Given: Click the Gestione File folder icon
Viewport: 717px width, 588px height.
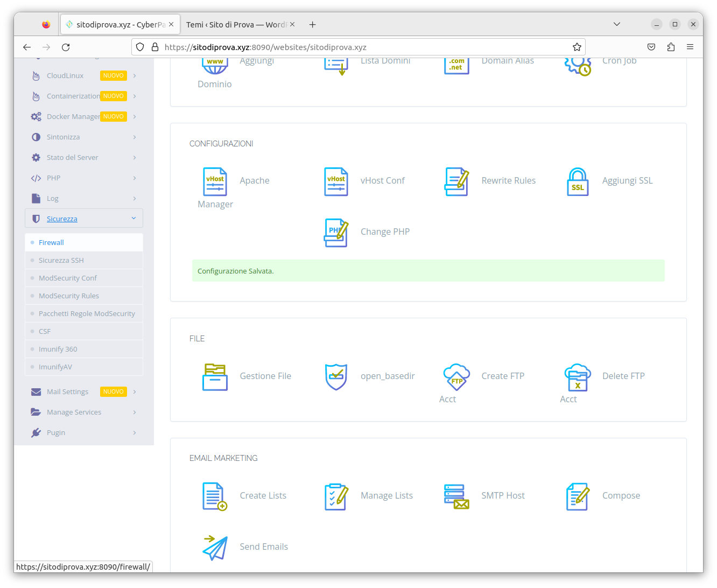Looking at the screenshot, I should pos(215,376).
